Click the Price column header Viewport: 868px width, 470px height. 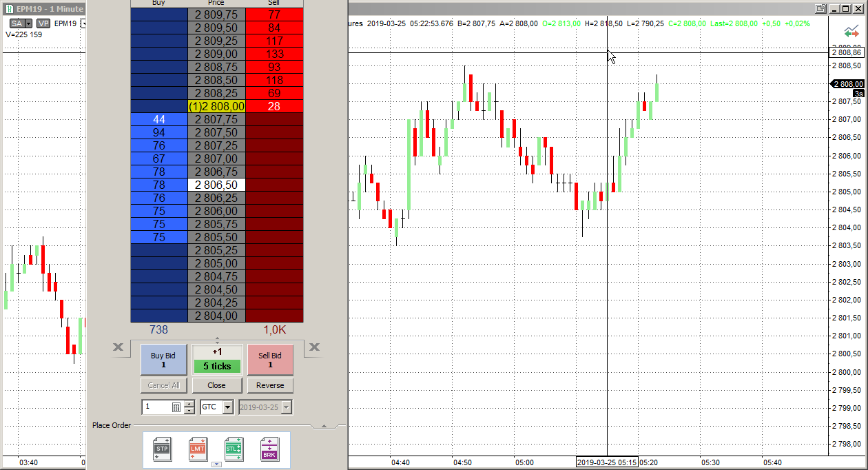[216, 3]
